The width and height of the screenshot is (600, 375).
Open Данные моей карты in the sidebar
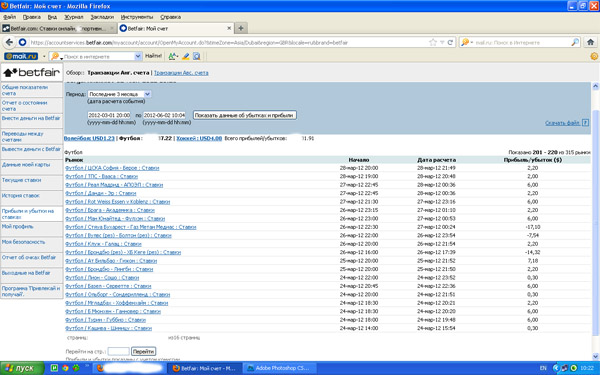pyautogui.click(x=26, y=165)
